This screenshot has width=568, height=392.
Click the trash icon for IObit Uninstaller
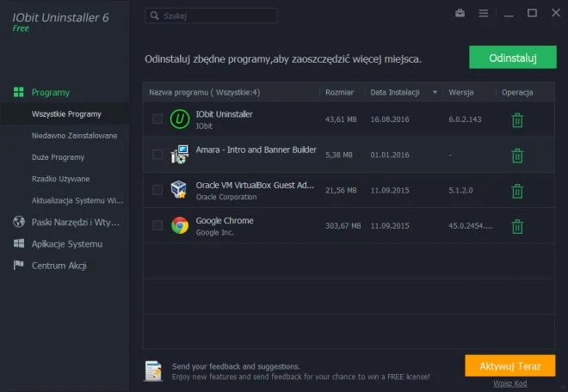pyautogui.click(x=517, y=120)
